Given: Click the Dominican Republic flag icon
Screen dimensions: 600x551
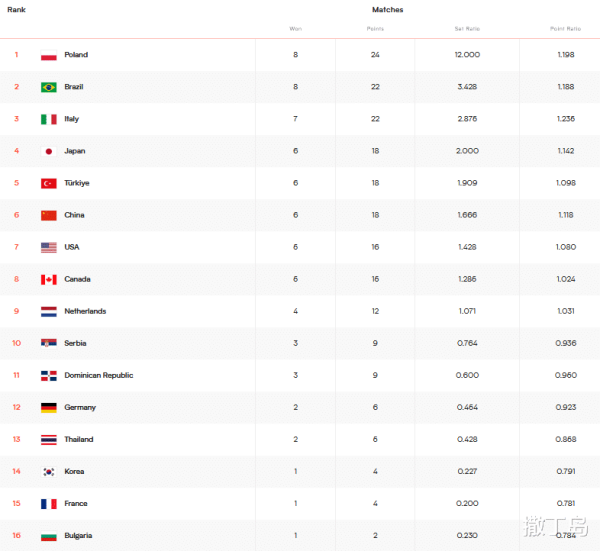Looking at the screenshot, I should 49,376.
